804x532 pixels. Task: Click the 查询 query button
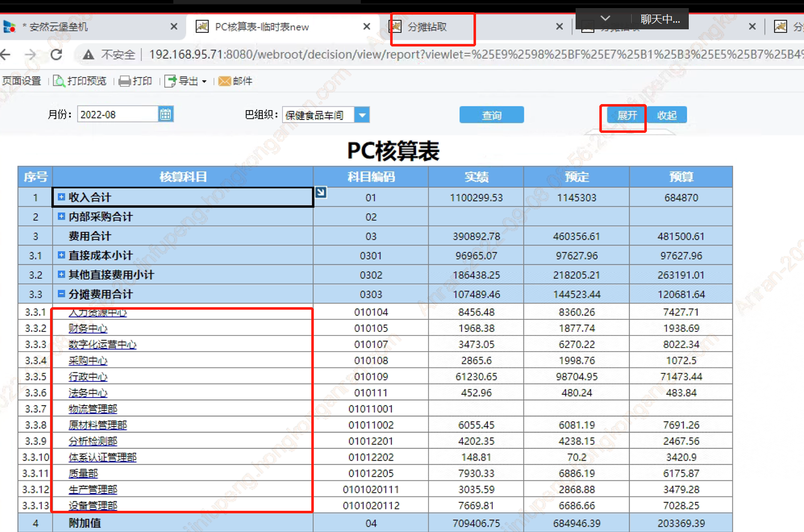(491, 115)
